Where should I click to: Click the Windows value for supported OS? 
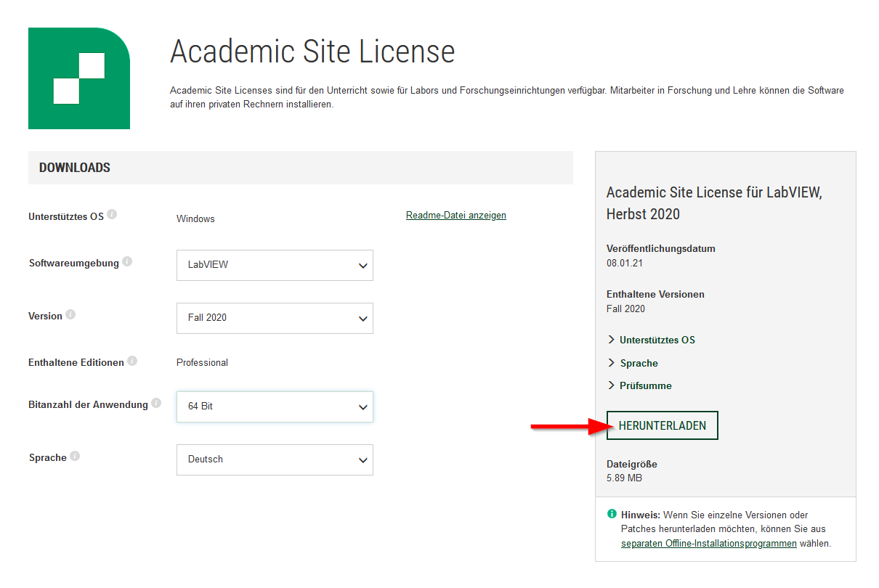195,219
